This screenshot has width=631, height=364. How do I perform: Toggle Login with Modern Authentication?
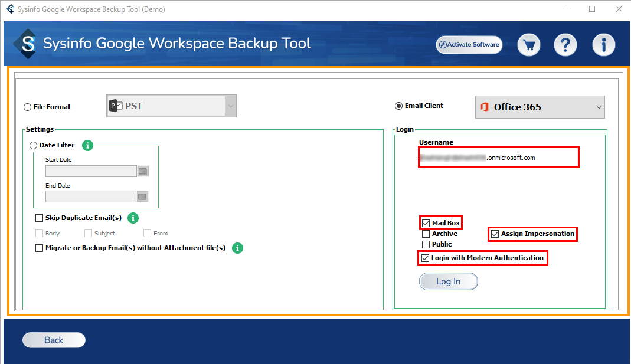426,258
